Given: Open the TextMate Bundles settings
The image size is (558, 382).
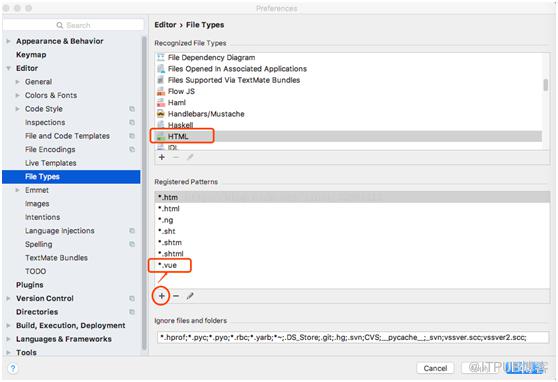Looking at the screenshot, I should point(56,258).
